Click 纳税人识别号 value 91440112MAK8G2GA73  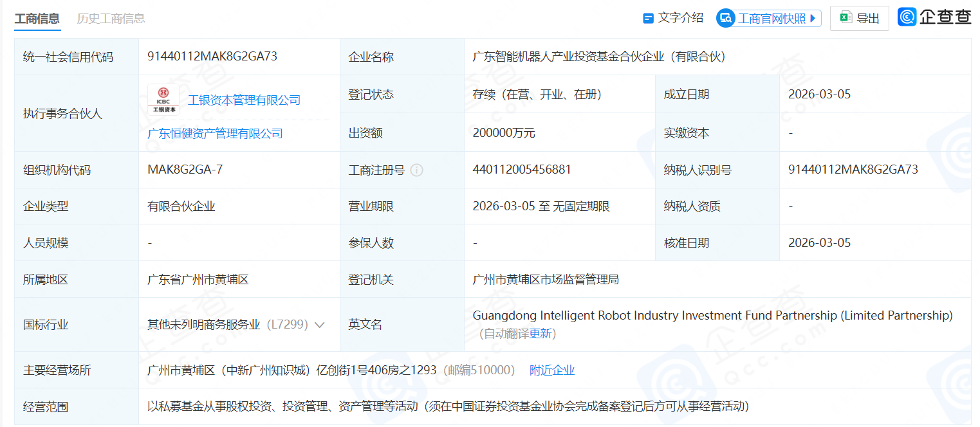pyautogui.click(x=853, y=169)
